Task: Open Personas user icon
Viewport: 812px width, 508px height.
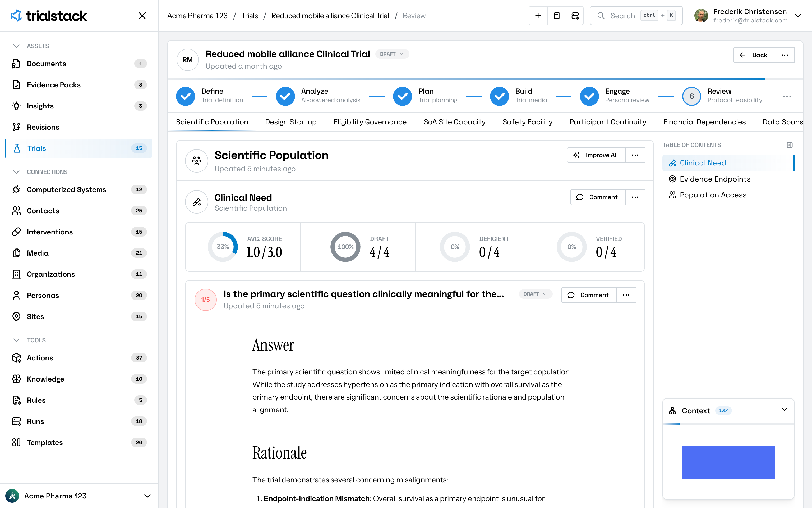Action: (16, 296)
